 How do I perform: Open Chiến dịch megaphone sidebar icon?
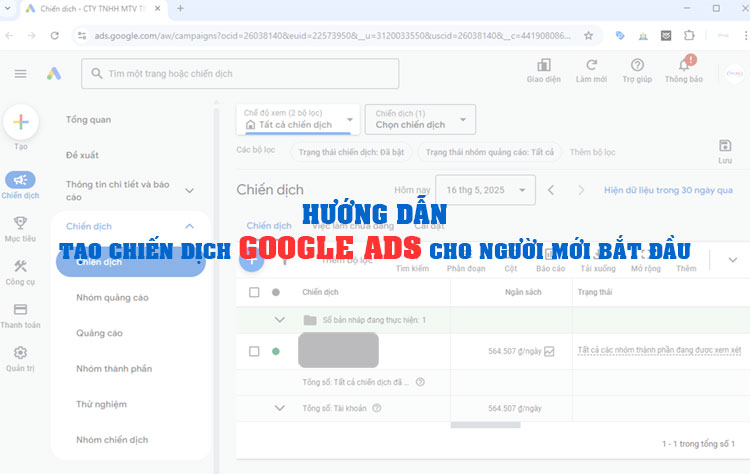pos(20,180)
